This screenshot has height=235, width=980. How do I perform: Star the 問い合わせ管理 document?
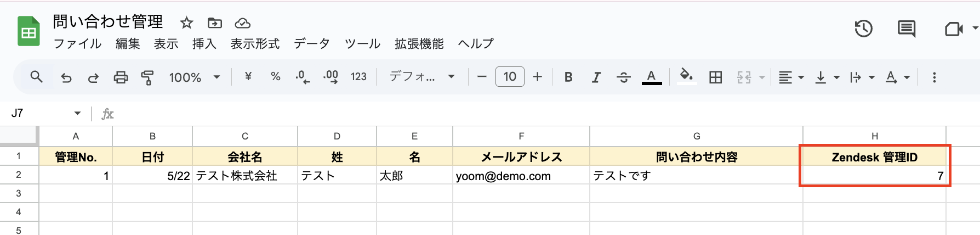[x=186, y=23]
